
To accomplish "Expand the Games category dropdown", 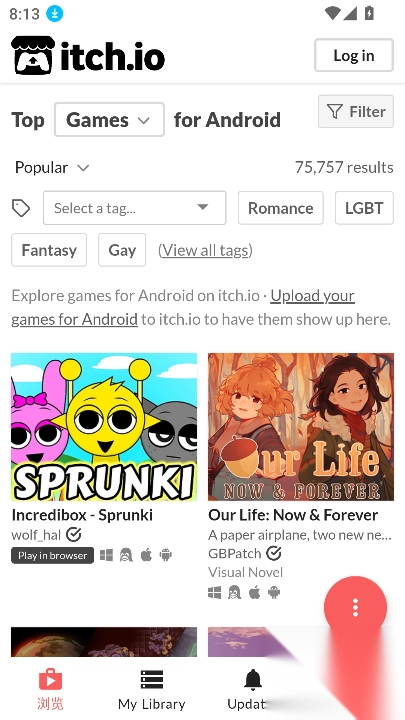I will tap(109, 120).
